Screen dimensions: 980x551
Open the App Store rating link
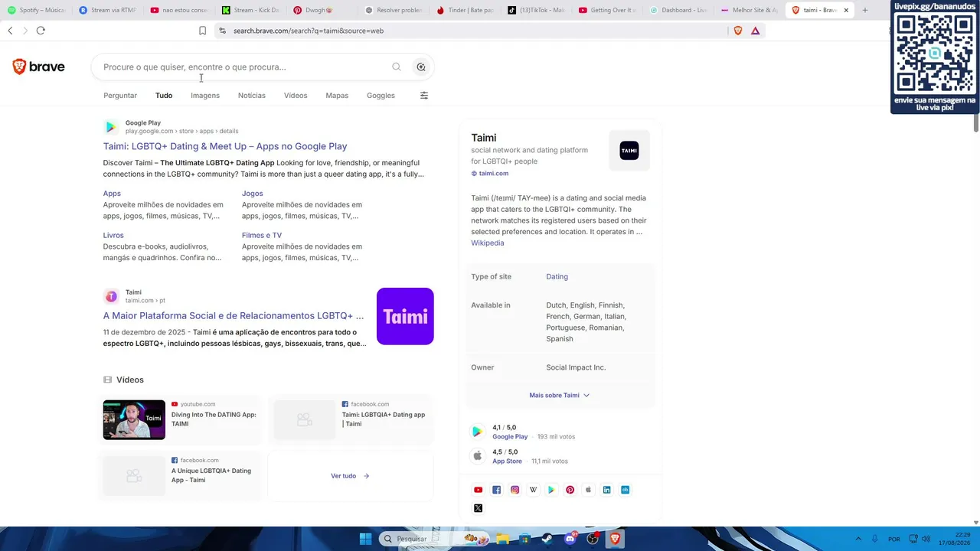pos(507,461)
